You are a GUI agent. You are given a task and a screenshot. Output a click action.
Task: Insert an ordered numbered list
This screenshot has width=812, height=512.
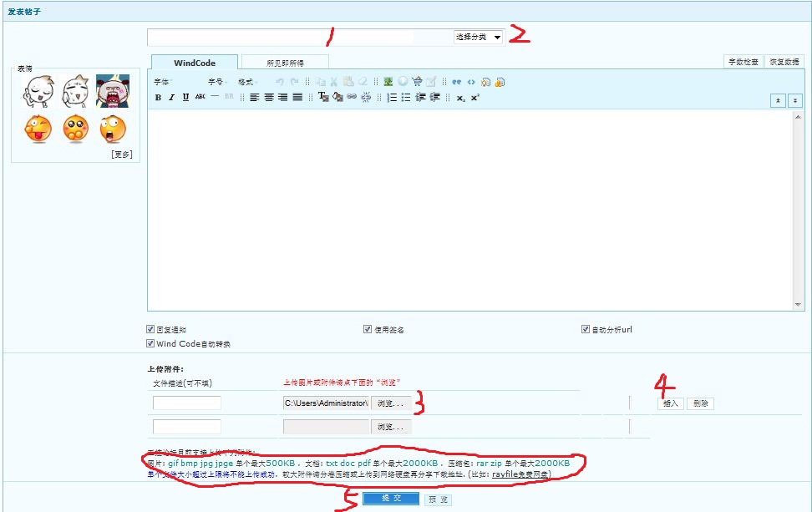coord(392,98)
